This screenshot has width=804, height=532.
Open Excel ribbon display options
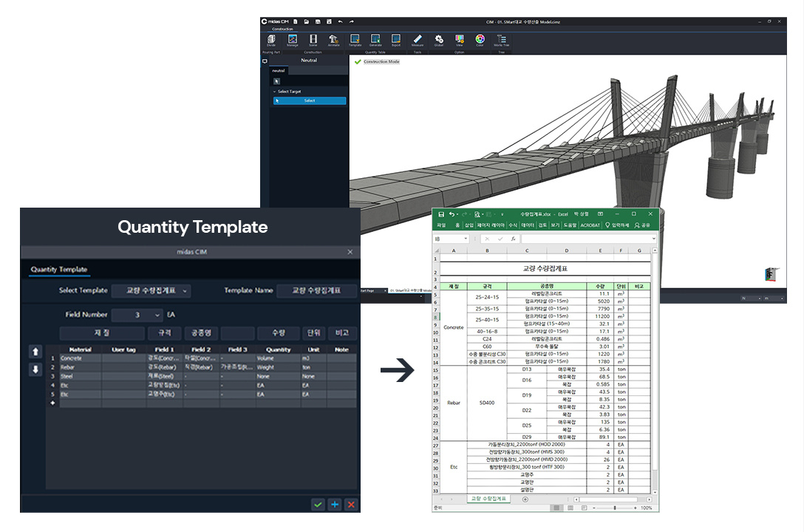[601, 214]
